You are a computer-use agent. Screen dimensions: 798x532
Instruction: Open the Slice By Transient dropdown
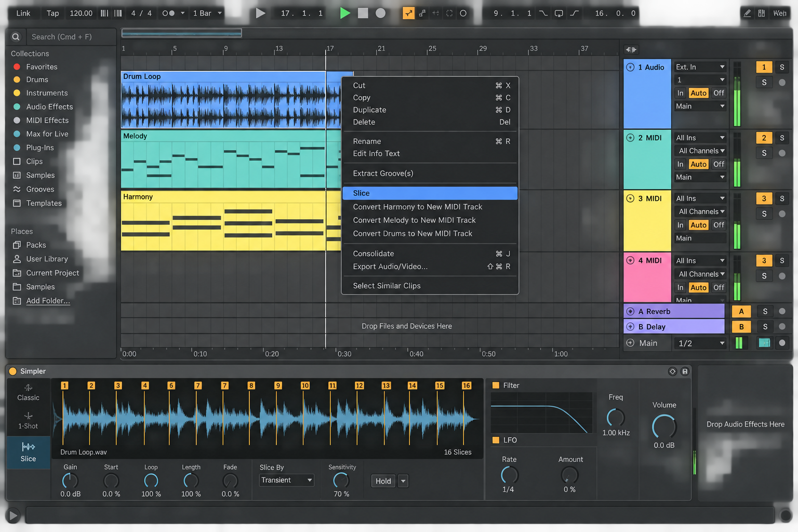(x=287, y=480)
